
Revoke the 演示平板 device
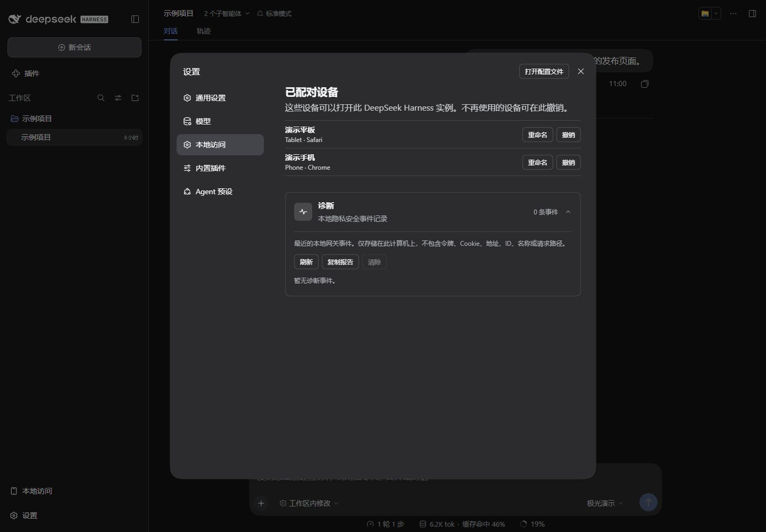tap(569, 135)
